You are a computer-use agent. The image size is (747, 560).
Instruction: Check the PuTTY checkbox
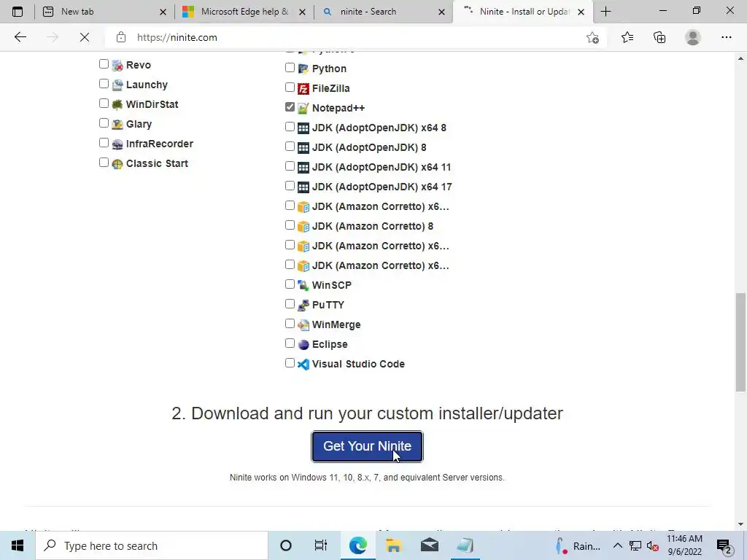(x=290, y=304)
